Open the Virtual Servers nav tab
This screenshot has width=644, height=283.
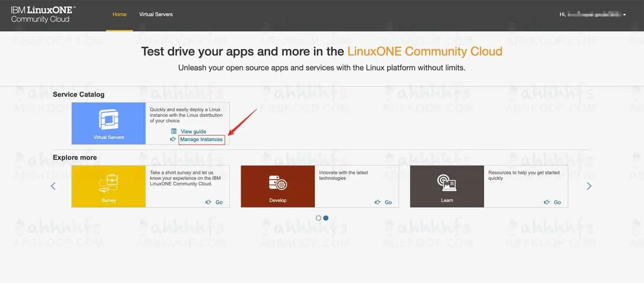coord(156,15)
